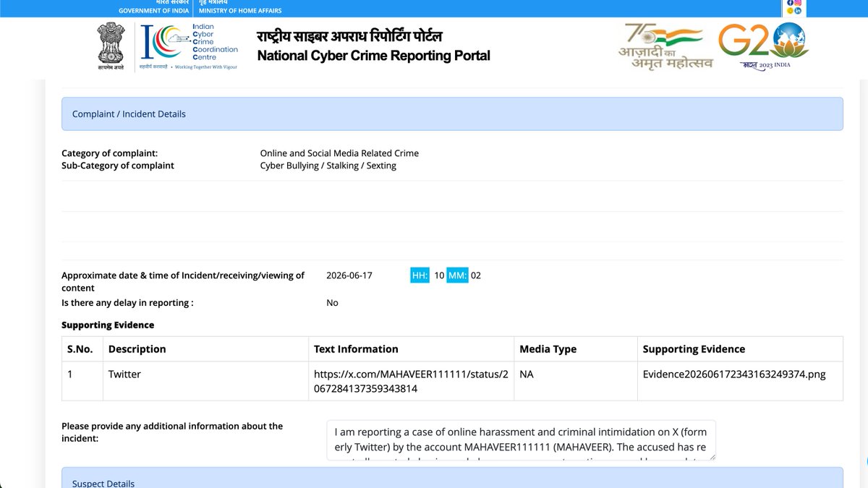868x488 pixels.
Task: Click 'Cyber Bullying / Stalking / Sexting' sub-category value
Action: [x=328, y=166]
